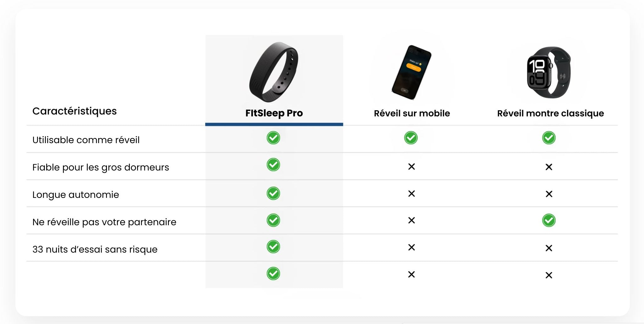
Task: Click the FitSleep Pro wristband image
Action: click(274, 72)
